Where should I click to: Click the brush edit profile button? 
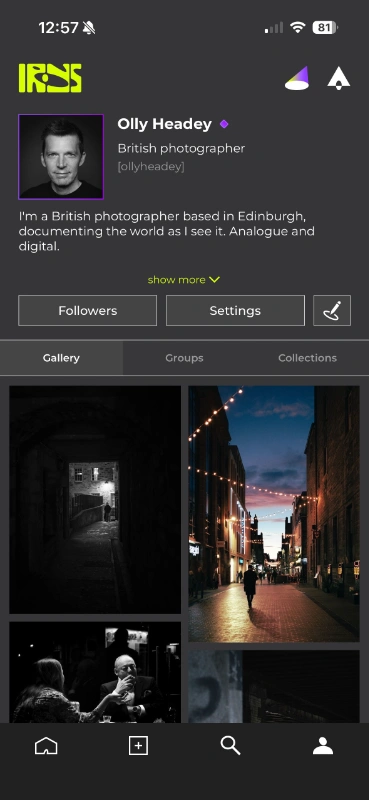pyautogui.click(x=332, y=310)
